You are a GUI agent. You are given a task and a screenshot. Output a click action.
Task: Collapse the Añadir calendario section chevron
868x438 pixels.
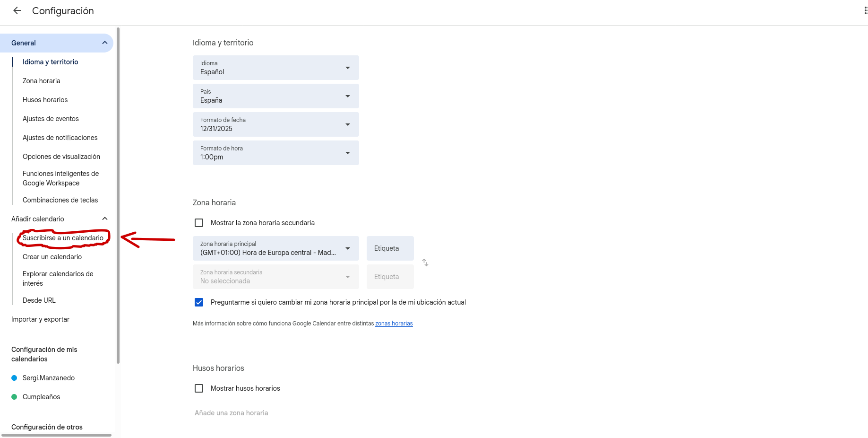point(105,219)
